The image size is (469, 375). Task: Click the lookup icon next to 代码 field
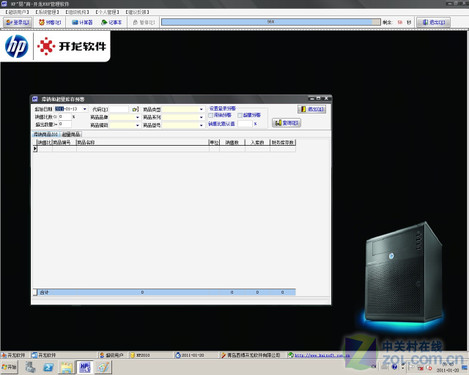click(x=135, y=109)
